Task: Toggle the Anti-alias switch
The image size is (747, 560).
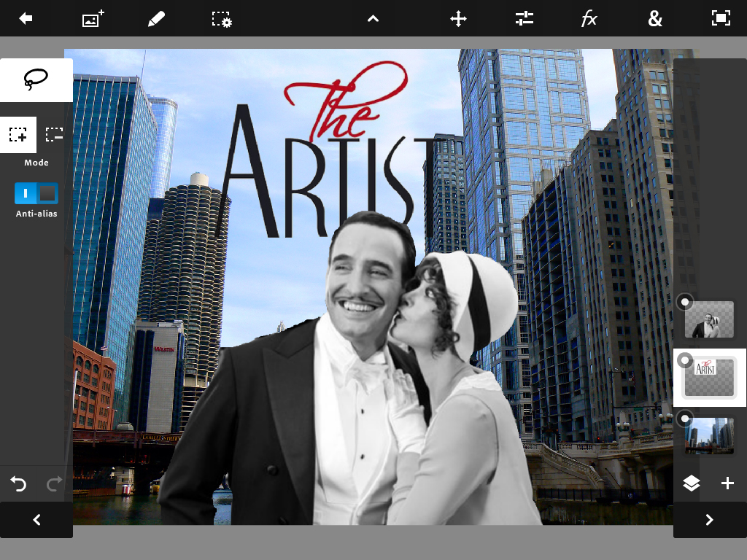Action: (x=36, y=193)
